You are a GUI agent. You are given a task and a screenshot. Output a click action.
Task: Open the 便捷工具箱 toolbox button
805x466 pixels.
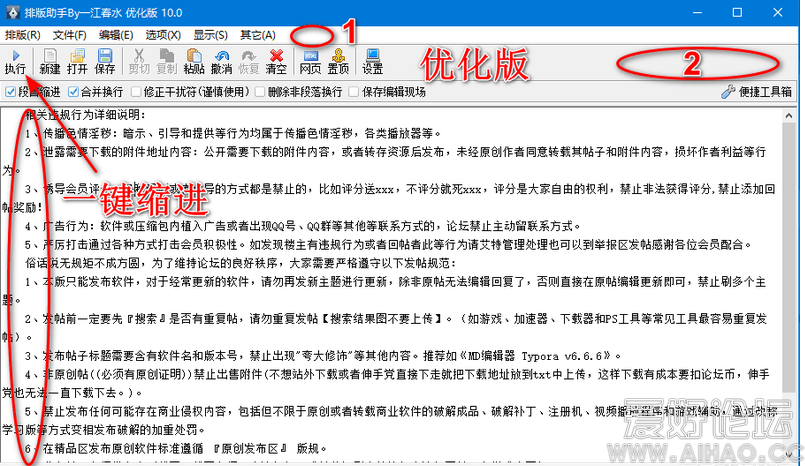[x=757, y=92]
